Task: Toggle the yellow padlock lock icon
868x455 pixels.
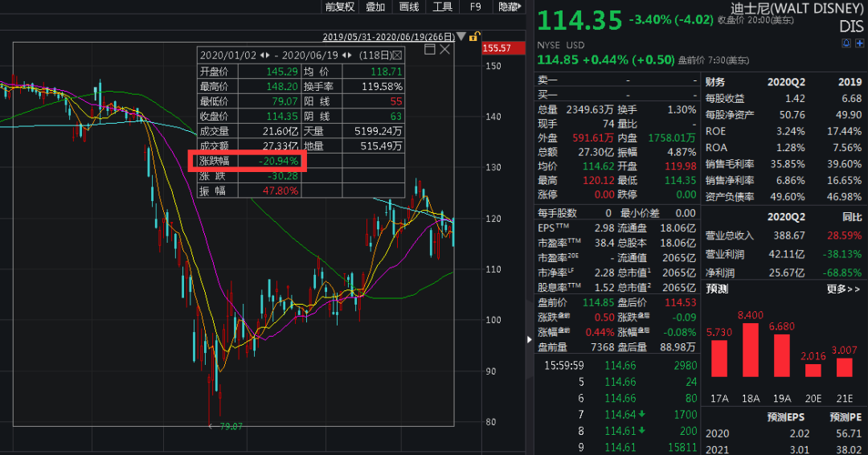Action: pyautogui.click(x=475, y=36)
